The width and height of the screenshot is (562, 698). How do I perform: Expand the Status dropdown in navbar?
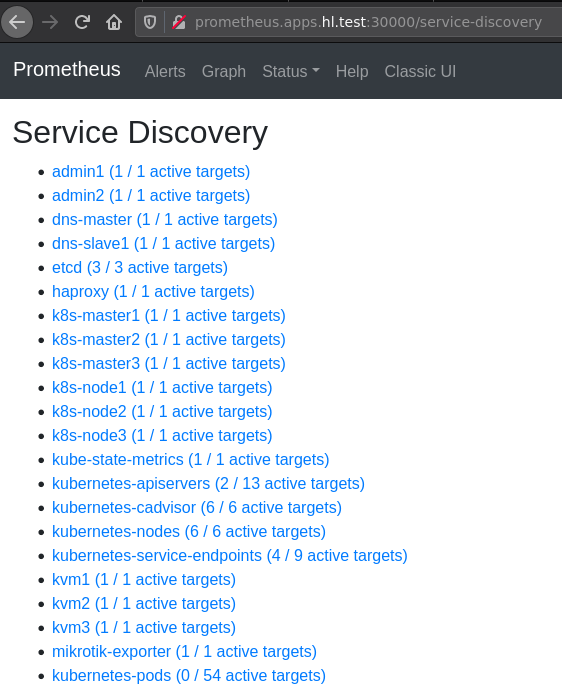291,71
